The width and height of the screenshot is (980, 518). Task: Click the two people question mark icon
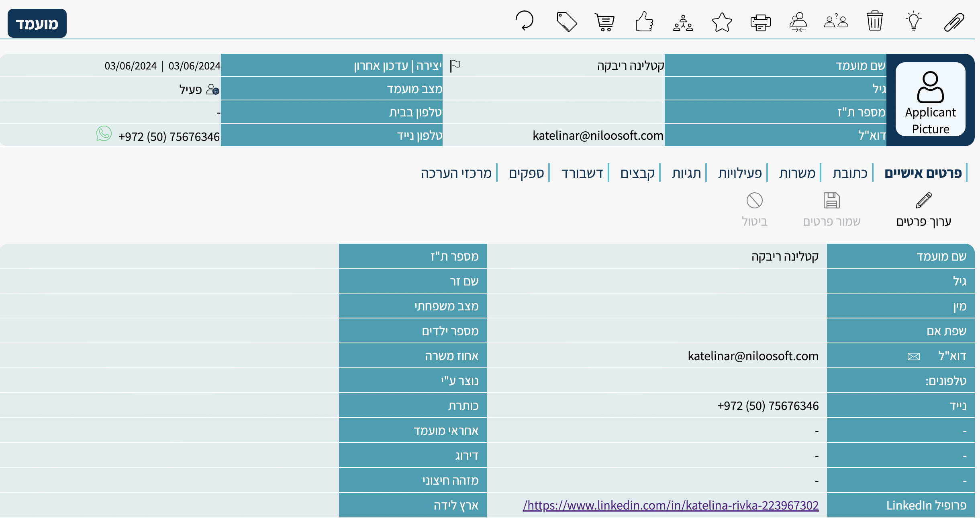coord(836,21)
